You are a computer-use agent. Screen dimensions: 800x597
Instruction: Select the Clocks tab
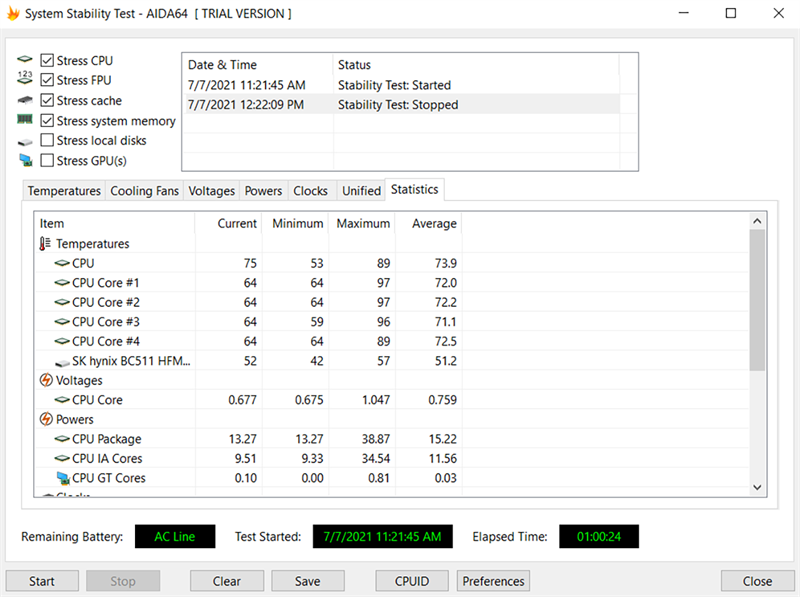[310, 191]
